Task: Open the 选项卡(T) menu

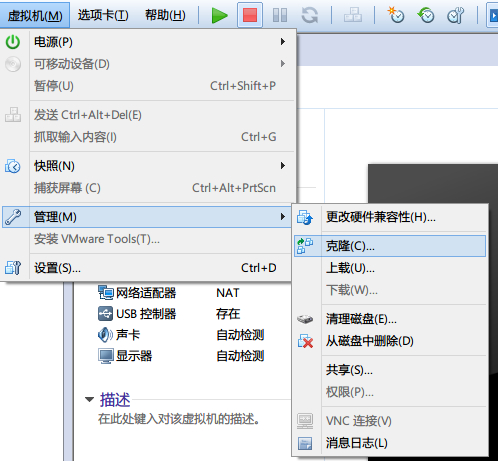Action: click(x=103, y=15)
